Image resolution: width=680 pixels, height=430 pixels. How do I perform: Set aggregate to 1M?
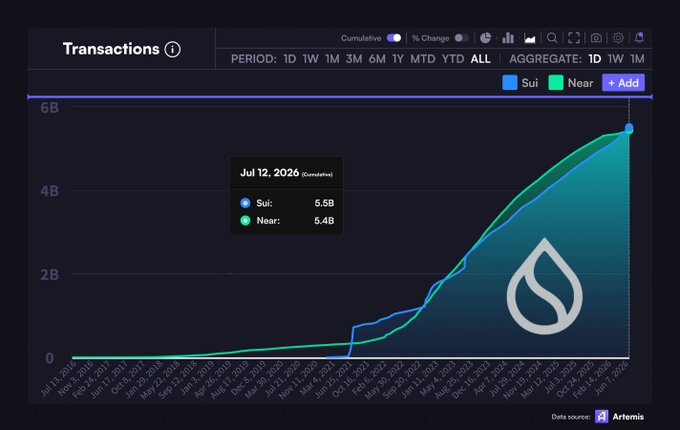click(x=637, y=59)
